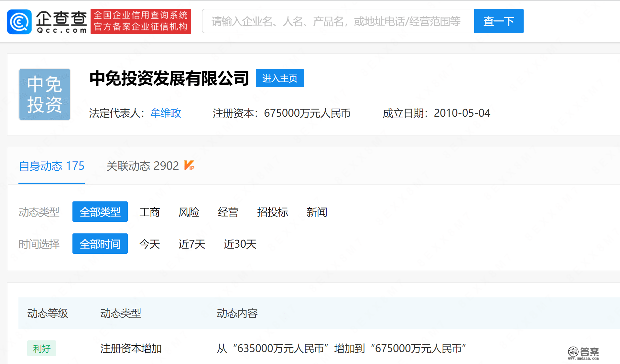The height and width of the screenshot is (364, 620).
Task: Click the company title 中免投资发展有限公司
Action: coord(169,78)
